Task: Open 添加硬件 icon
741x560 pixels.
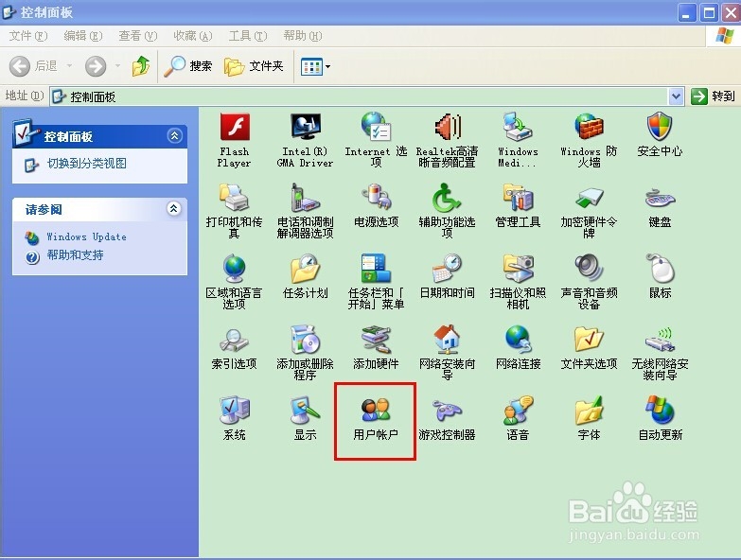Action: [x=376, y=348]
